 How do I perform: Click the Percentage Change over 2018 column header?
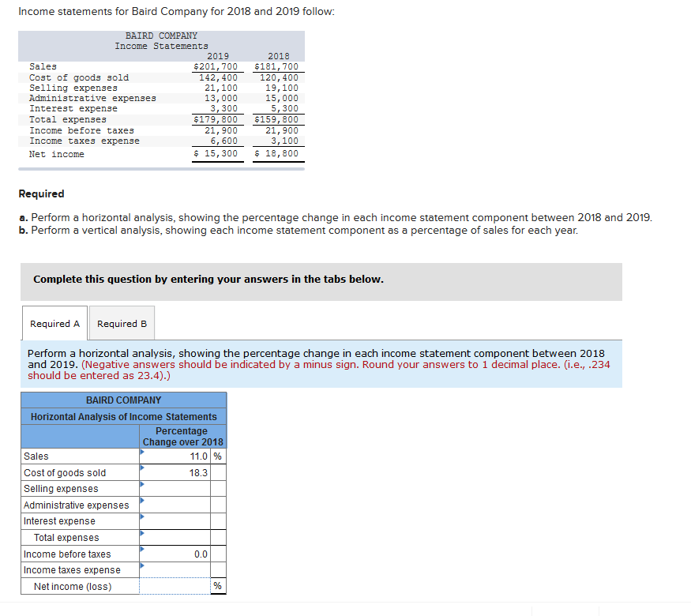click(x=182, y=436)
